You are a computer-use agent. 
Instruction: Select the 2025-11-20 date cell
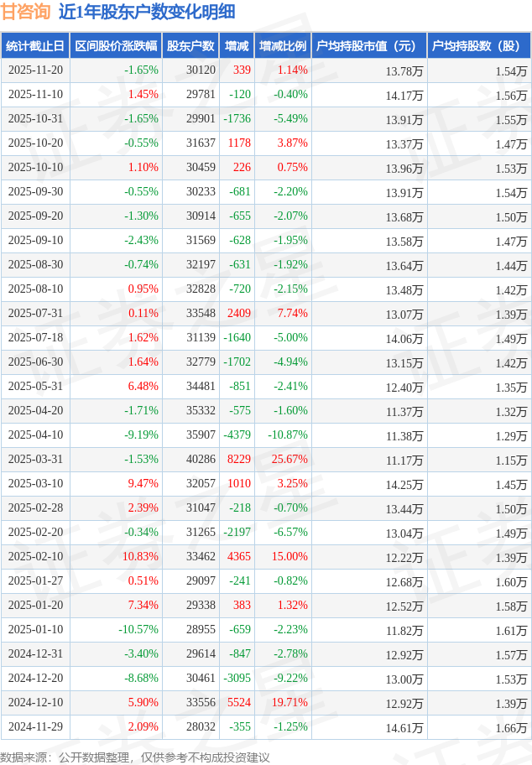(35, 70)
